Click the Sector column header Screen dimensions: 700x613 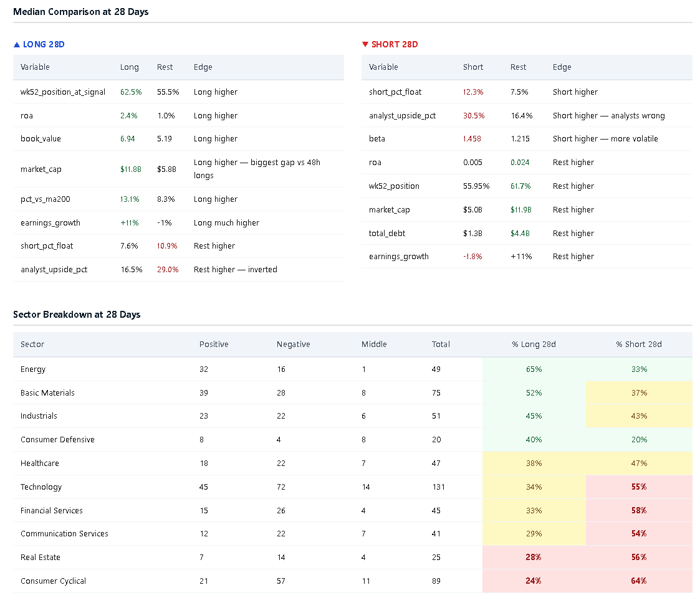click(32, 345)
